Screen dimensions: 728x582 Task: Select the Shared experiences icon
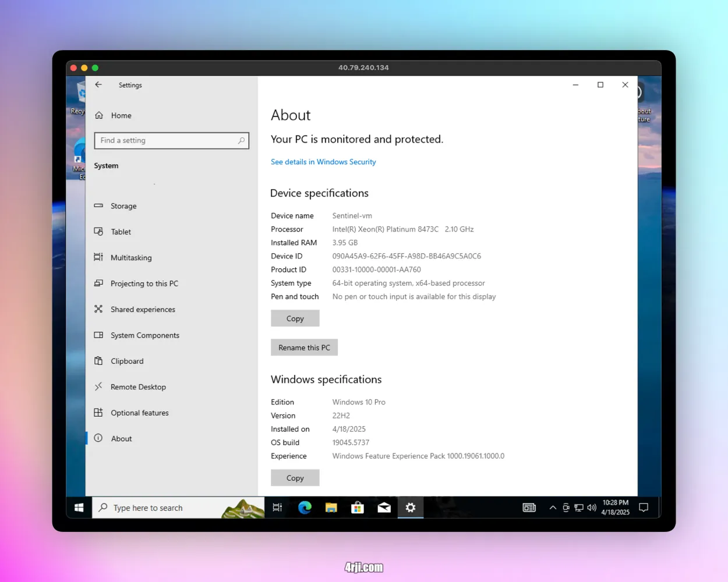click(x=99, y=309)
